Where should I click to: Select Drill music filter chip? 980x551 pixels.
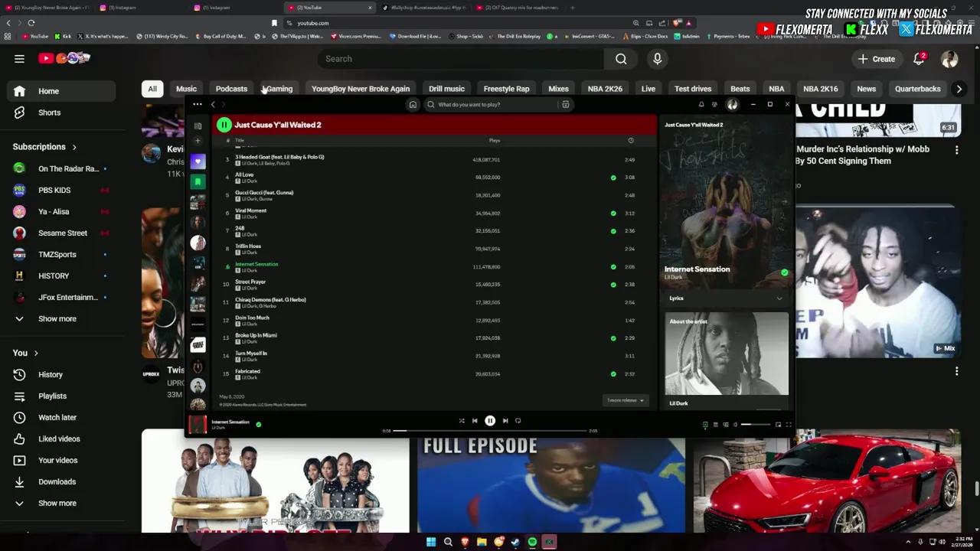(446, 89)
